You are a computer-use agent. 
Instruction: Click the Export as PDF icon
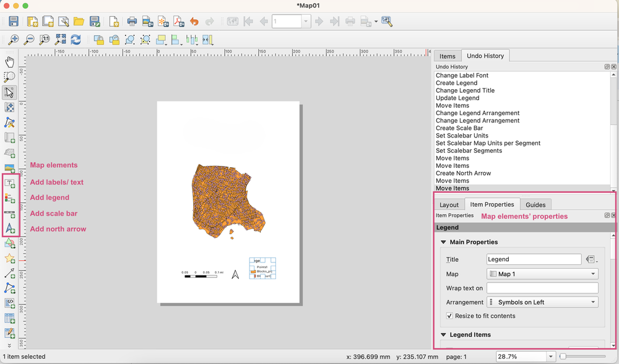[179, 21]
